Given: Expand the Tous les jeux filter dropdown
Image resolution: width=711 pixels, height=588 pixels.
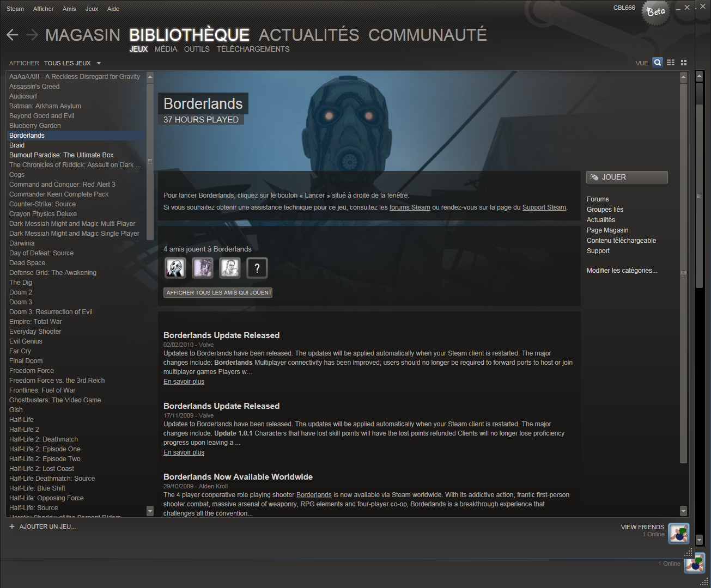Looking at the screenshot, I should click(x=72, y=63).
